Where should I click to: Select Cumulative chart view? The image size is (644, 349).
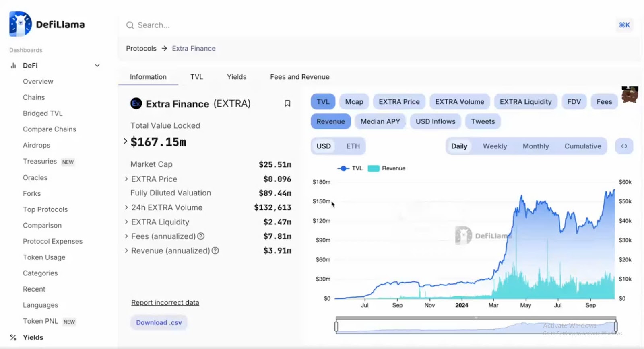pos(583,146)
